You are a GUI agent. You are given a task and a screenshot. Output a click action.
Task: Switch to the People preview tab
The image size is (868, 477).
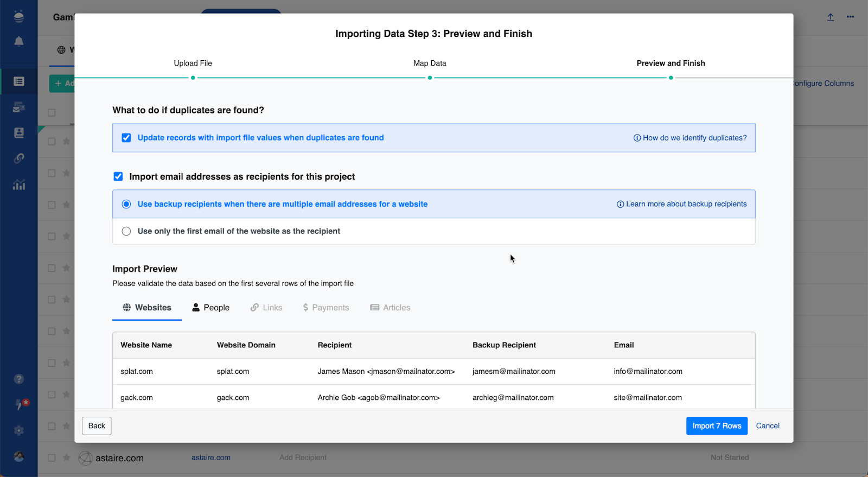click(210, 308)
